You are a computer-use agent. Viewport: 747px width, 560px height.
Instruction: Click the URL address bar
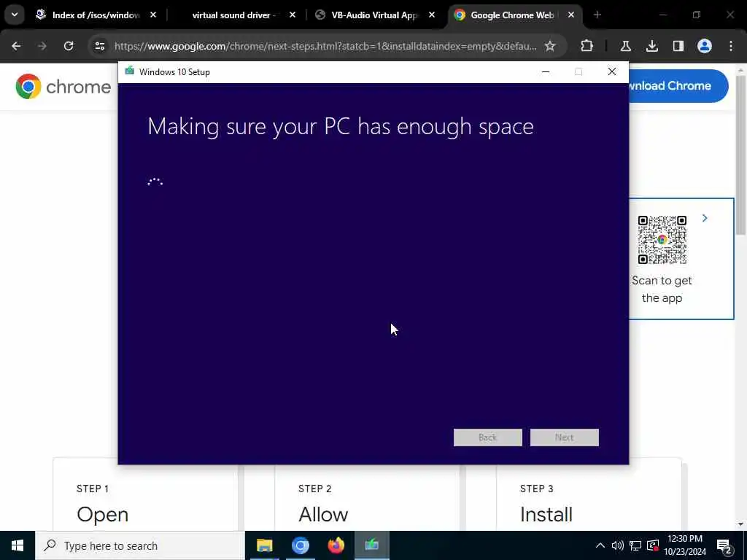325,46
